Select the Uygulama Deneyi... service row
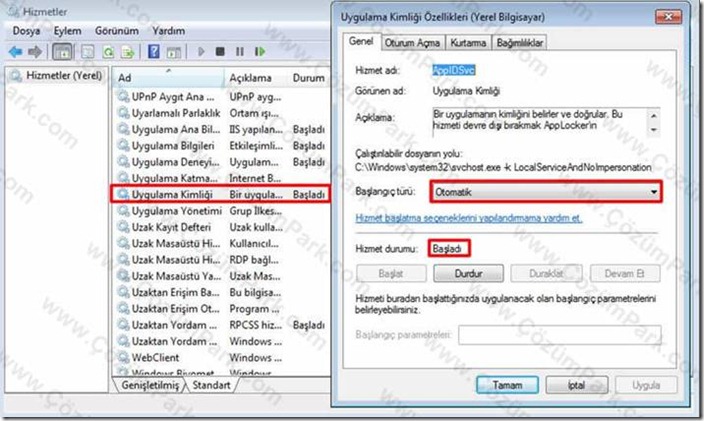Image resolution: width=704 pixels, height=421 pixels. tap(220, 162)
